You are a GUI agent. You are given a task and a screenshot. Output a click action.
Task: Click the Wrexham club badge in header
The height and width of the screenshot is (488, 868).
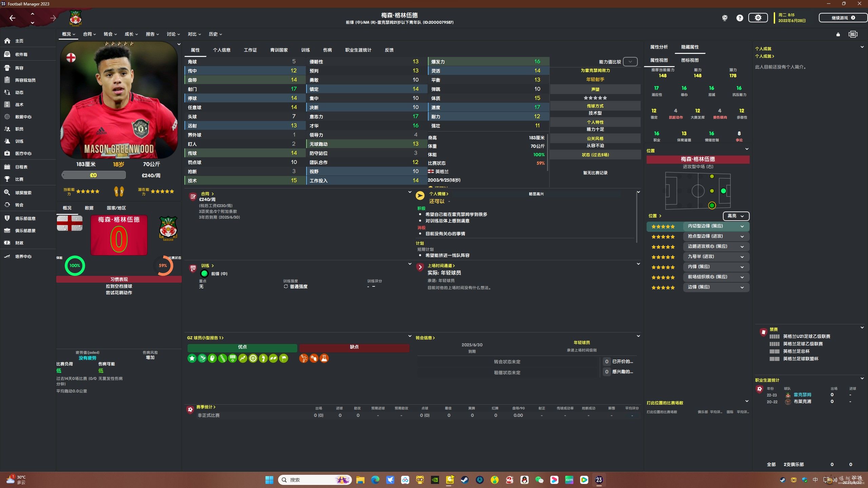(75, 18)
